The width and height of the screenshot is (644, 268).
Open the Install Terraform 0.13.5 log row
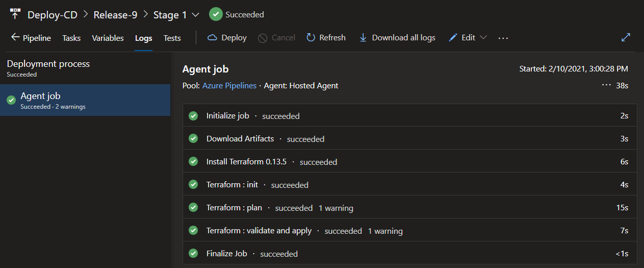click(x=246, y=162)
